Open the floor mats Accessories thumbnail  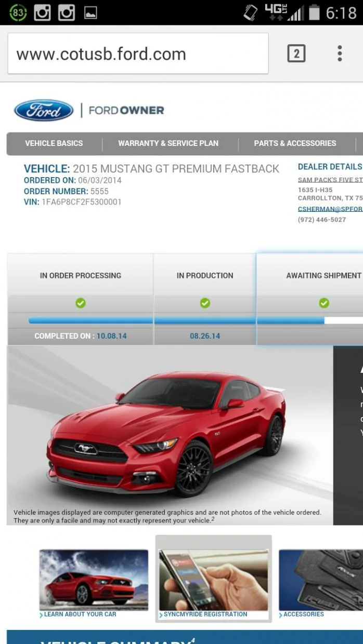(321, 580)
